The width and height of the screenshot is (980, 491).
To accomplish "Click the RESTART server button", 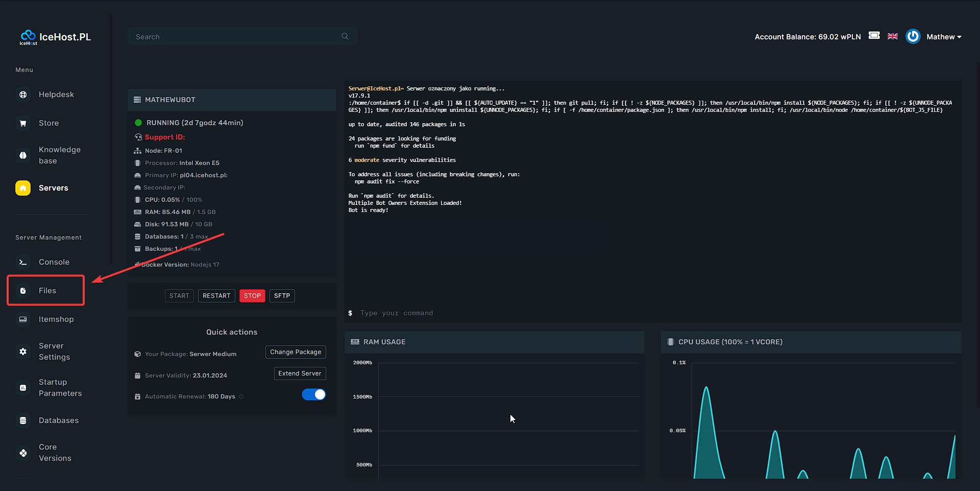I will pos(216,296).
